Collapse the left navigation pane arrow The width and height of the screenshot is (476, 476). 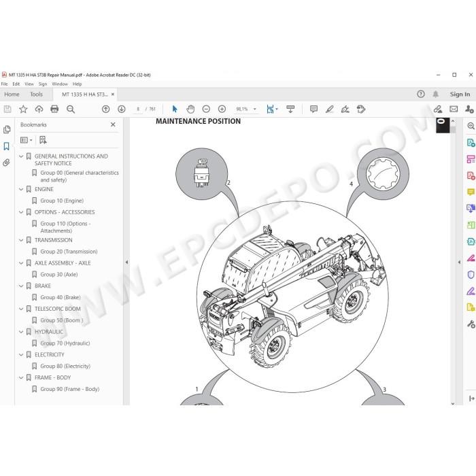point(126,262)
